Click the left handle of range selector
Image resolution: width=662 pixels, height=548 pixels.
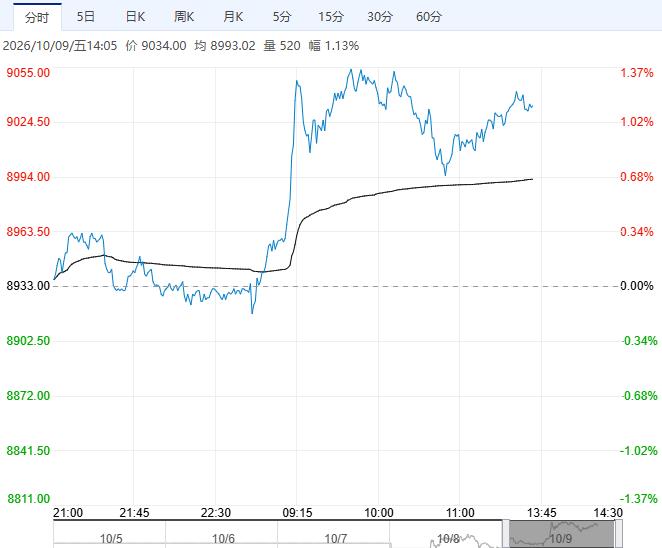click(505, 534)
